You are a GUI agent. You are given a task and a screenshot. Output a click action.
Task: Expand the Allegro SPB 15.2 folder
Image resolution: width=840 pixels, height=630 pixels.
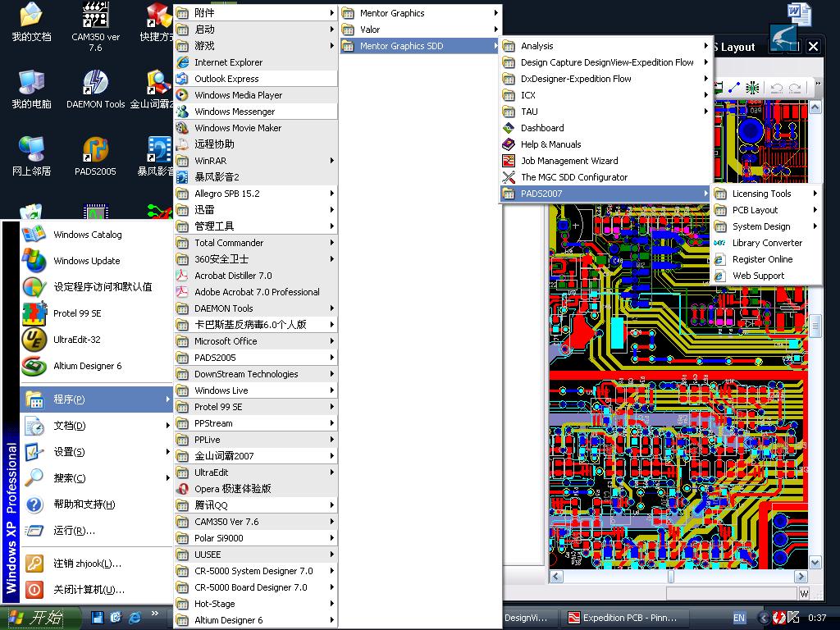[x=256, y=194]
